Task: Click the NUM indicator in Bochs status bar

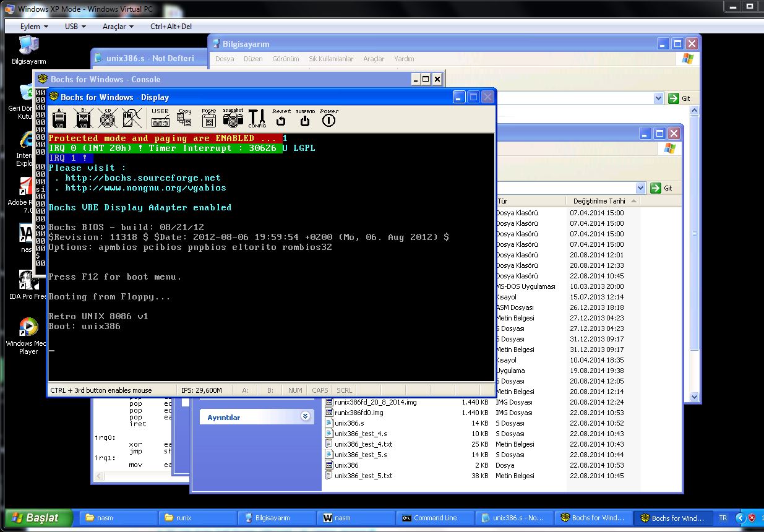Action: pos(295,390)
